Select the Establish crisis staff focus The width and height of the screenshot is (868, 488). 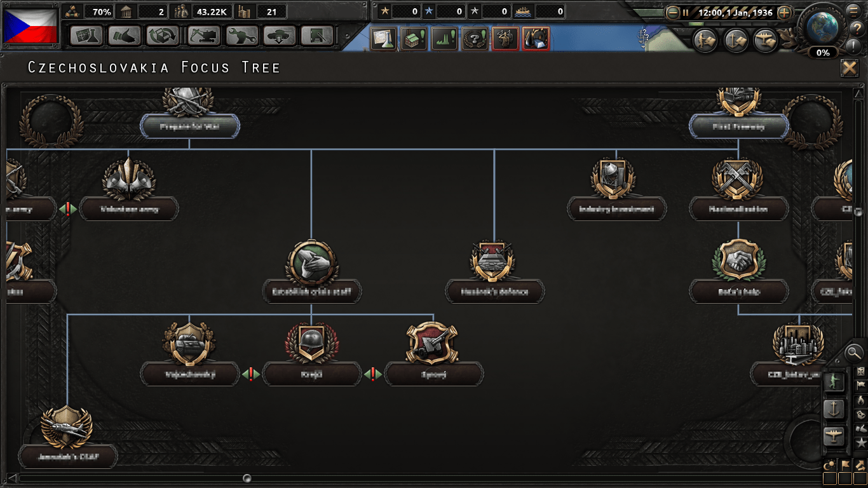tap(311, 291)
